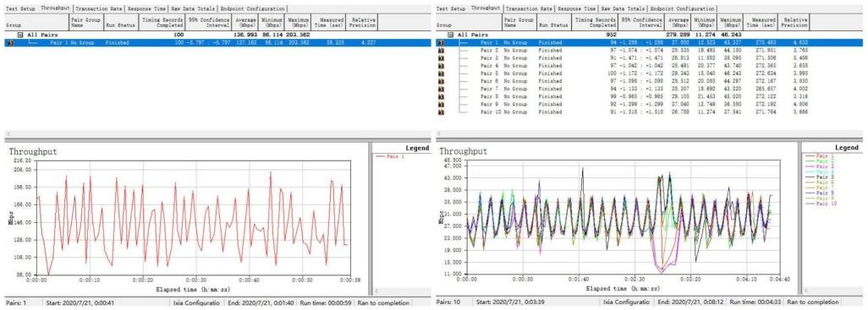Click the Pair 8 row icon
Image resolution: width=868 pixels, height=310 pixels.
[x=442, y=96]
